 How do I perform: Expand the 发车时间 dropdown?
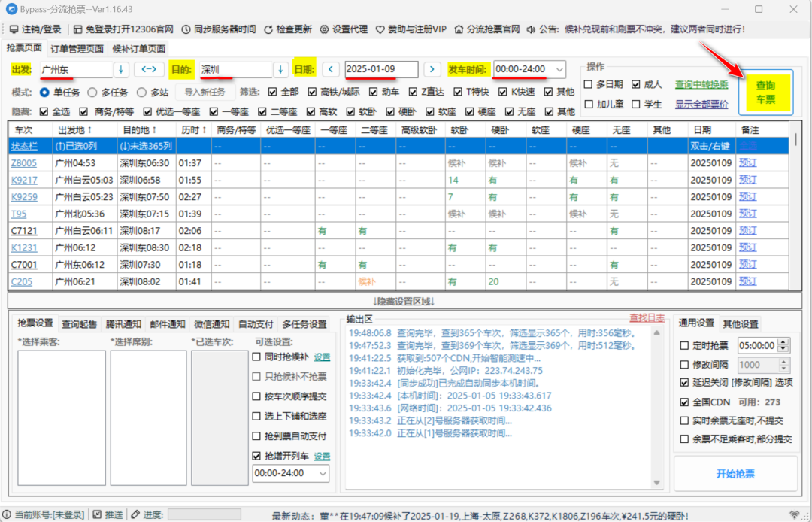coord(559,69)
